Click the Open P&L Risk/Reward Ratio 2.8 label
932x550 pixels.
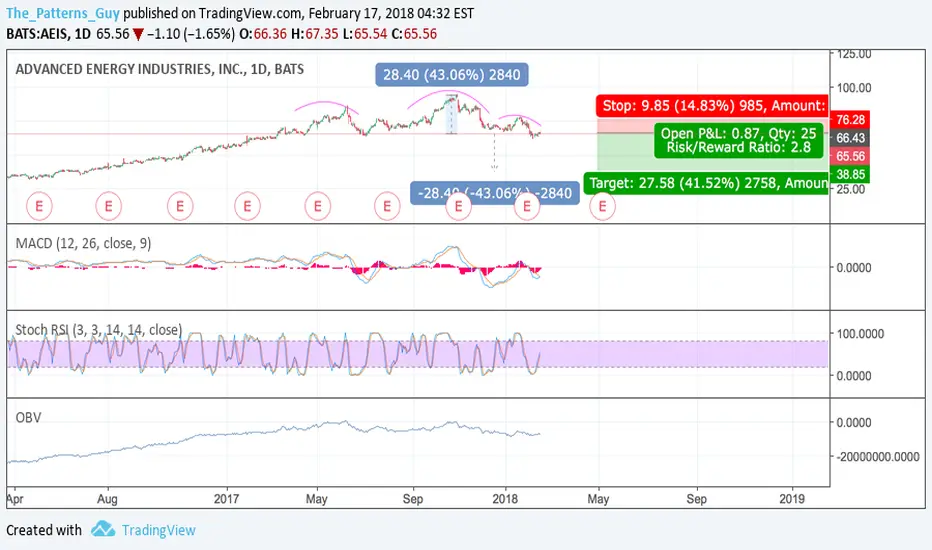738,140
